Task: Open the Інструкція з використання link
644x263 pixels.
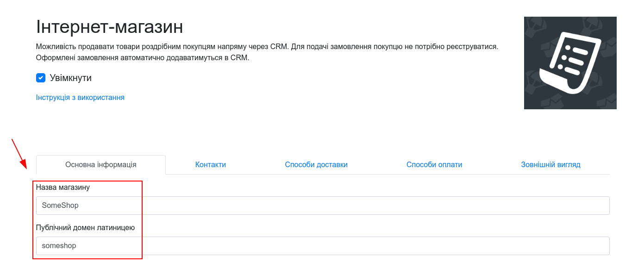Action: 80,97
